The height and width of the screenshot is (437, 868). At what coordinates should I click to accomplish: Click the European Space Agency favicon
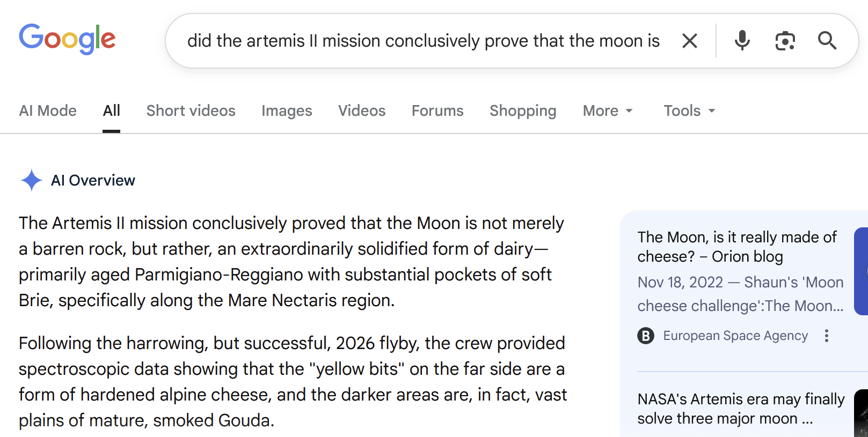[646, 336]
